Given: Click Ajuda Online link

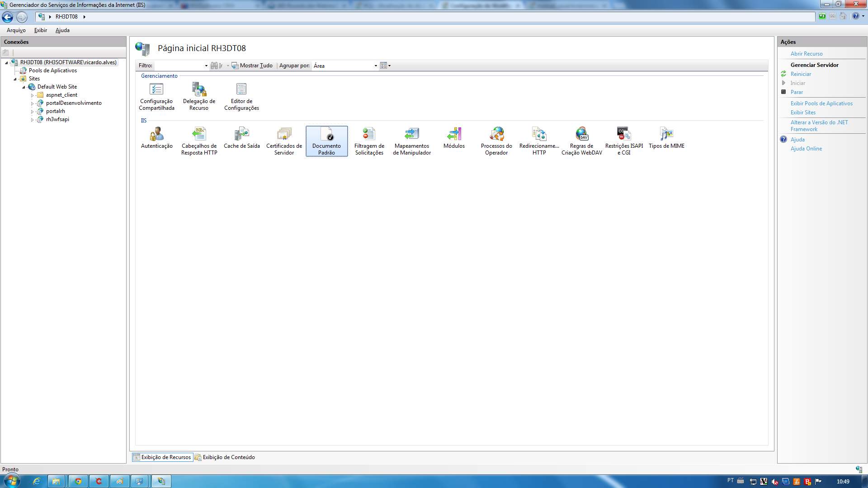Looking at the screenshot, I should pos(806,149).
